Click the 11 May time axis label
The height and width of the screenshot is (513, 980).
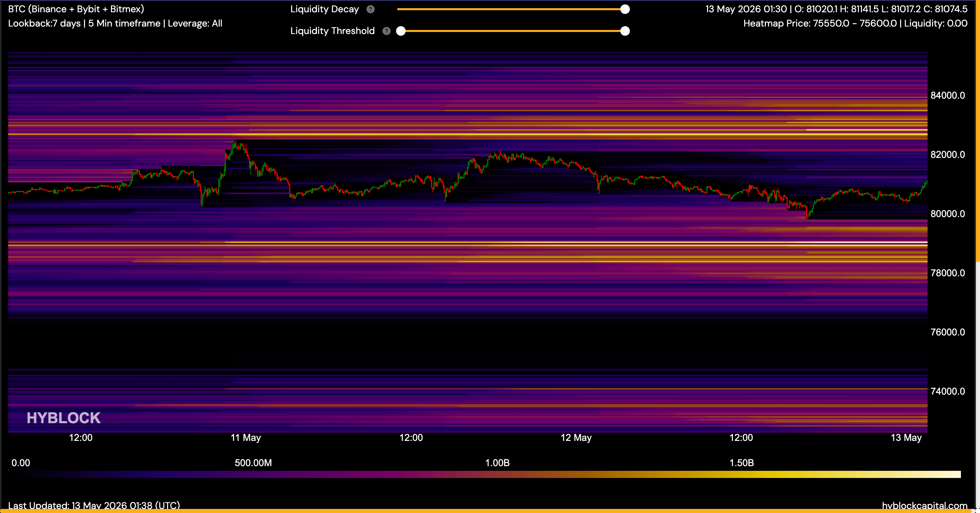246,438
